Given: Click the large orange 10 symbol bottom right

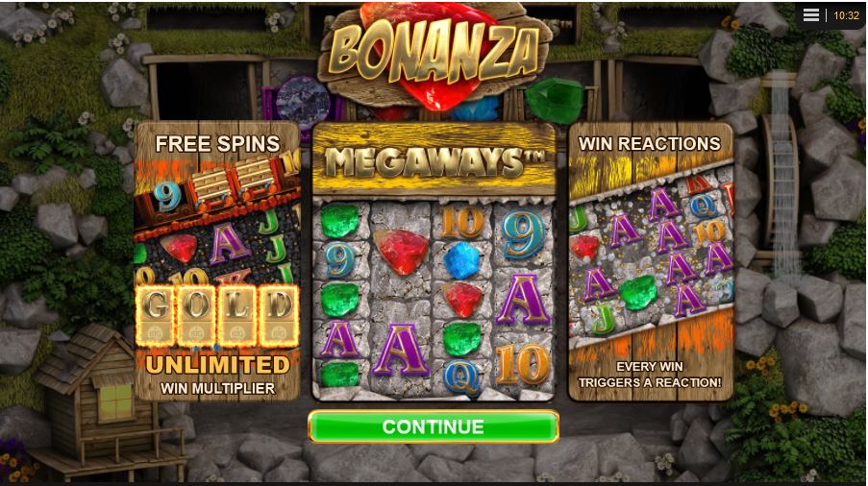Looking at the screenshot, I should (524, 364).
